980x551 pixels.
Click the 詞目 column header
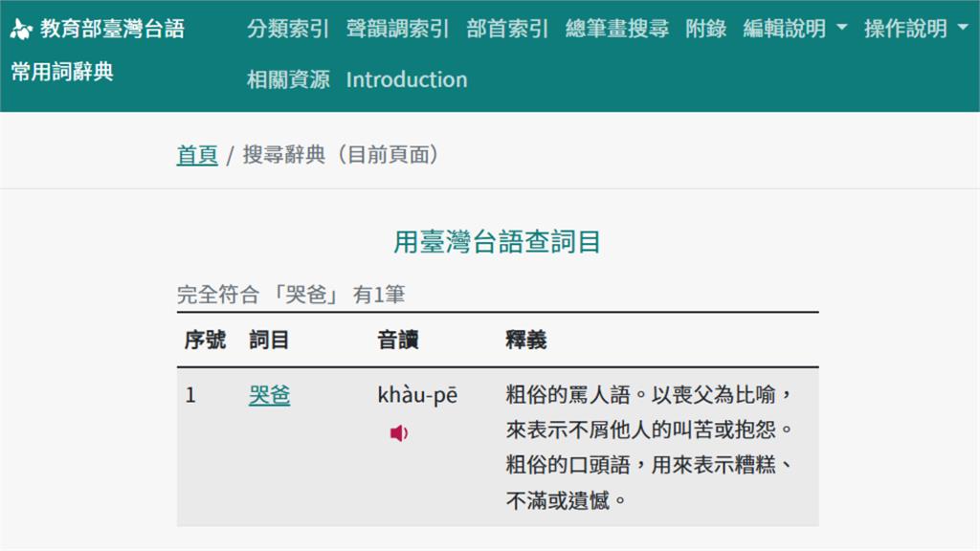[269, 340]
